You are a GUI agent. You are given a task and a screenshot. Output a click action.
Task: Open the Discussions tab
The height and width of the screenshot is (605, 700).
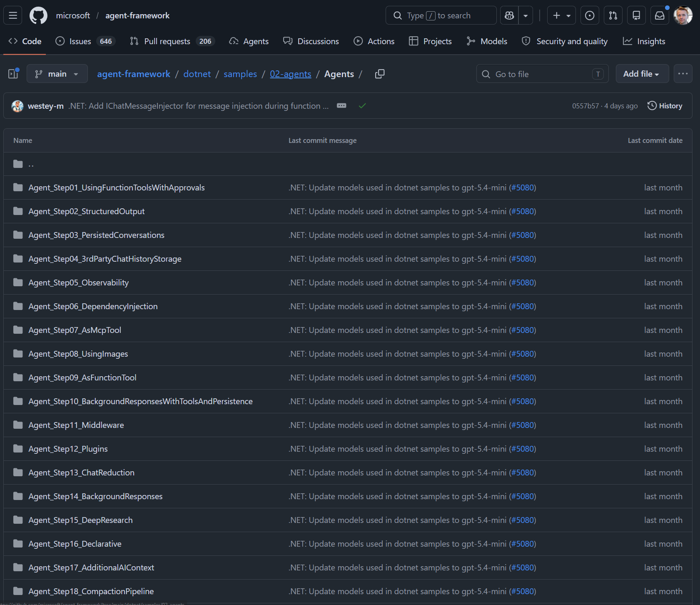(311, 41)
